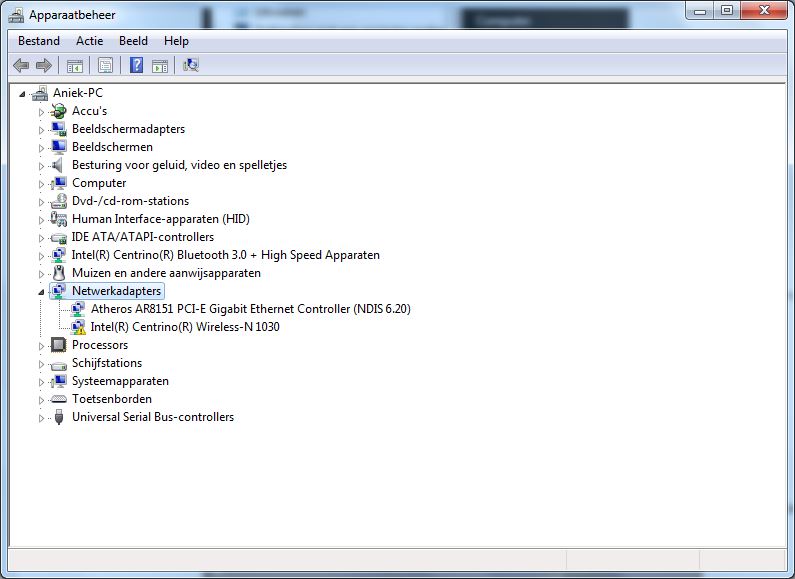This screenshot has height=579, width=795.
Task: Click the Processors chip icon
Action: [59, 345]
